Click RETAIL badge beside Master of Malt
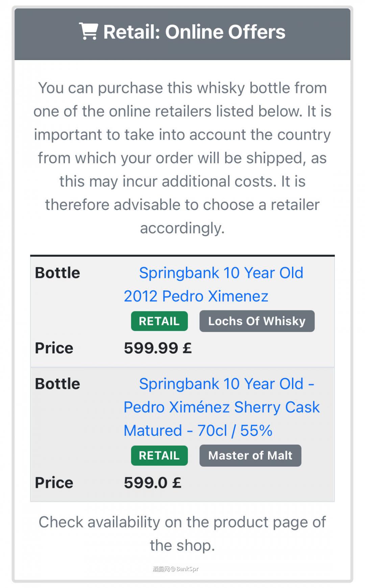The image size is (365, 588). pos(159,455)
